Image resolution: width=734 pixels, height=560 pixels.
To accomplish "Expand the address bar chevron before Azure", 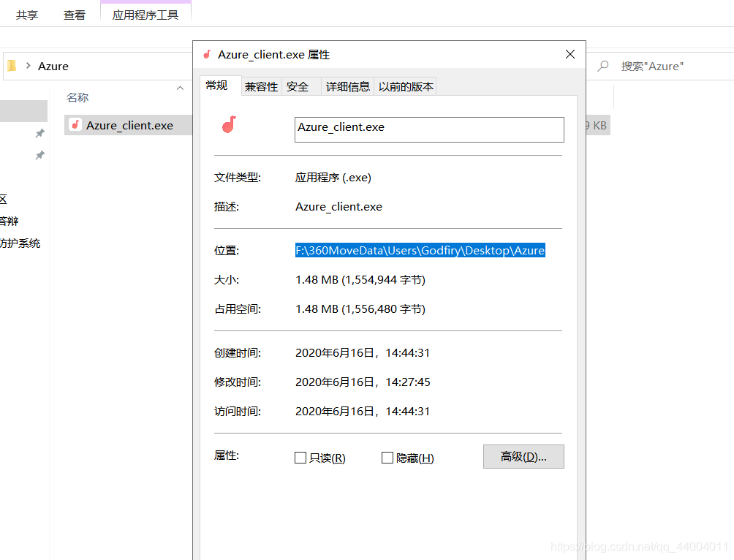I will pos(29,66).
